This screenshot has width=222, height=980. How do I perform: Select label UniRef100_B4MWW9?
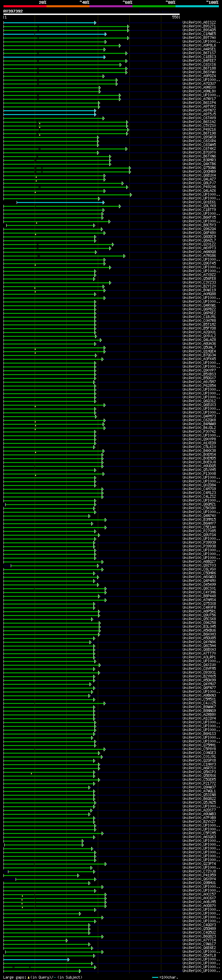coord(199,424)
